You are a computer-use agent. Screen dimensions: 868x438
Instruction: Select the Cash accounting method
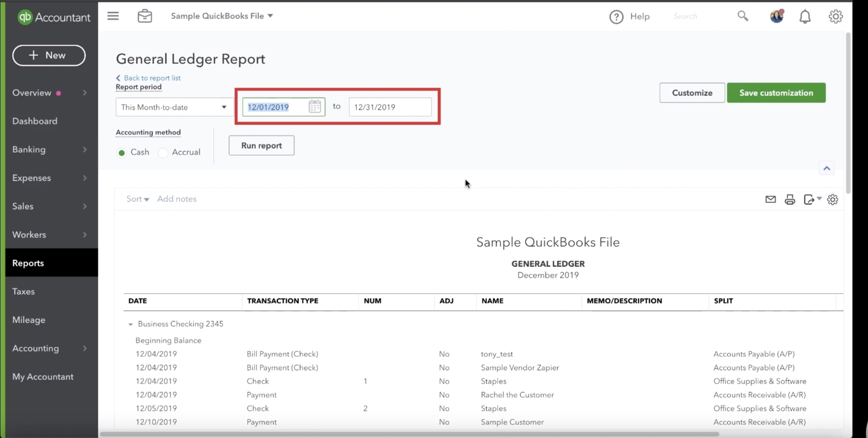[x=121, y=153]
